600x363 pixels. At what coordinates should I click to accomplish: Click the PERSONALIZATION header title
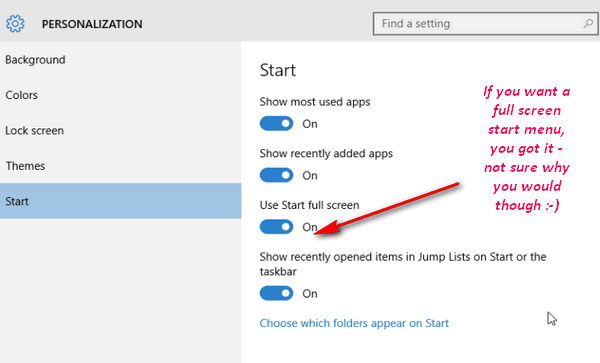[92, 24]
